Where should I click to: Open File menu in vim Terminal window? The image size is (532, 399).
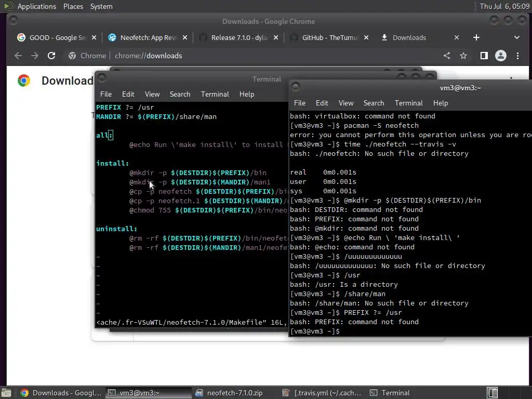[106, 95]
